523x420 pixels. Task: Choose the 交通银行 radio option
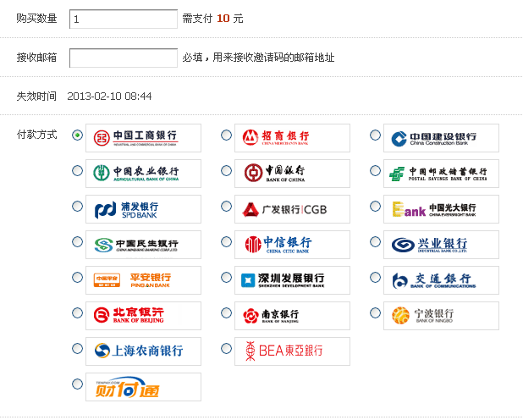click(x=375, y=278)
